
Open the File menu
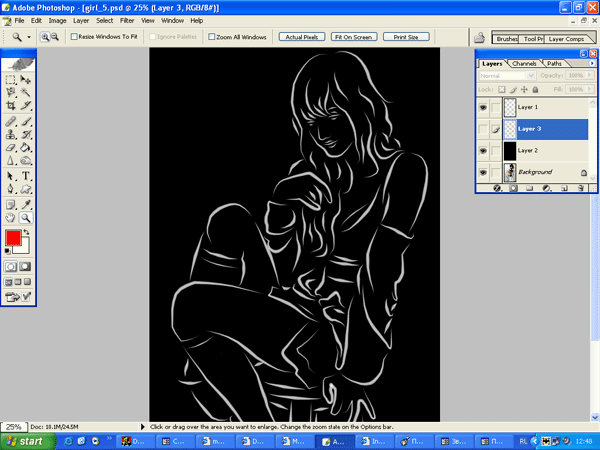click(19, 21)
